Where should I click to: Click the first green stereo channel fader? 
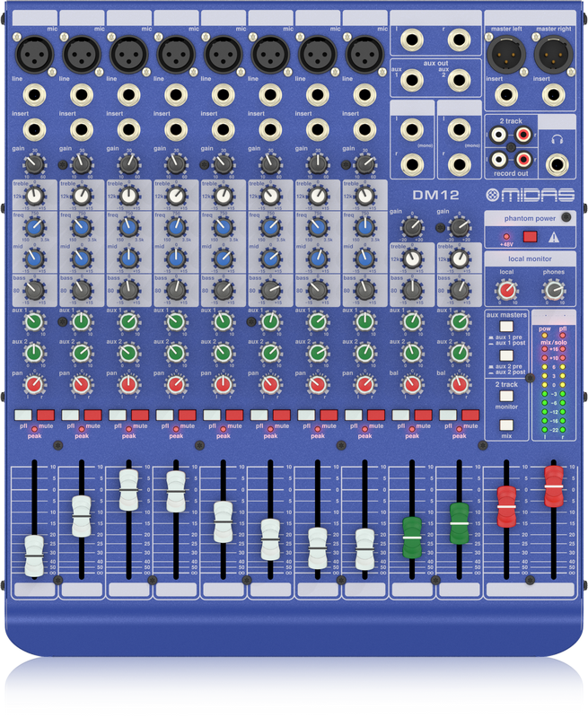pos(412,538)
